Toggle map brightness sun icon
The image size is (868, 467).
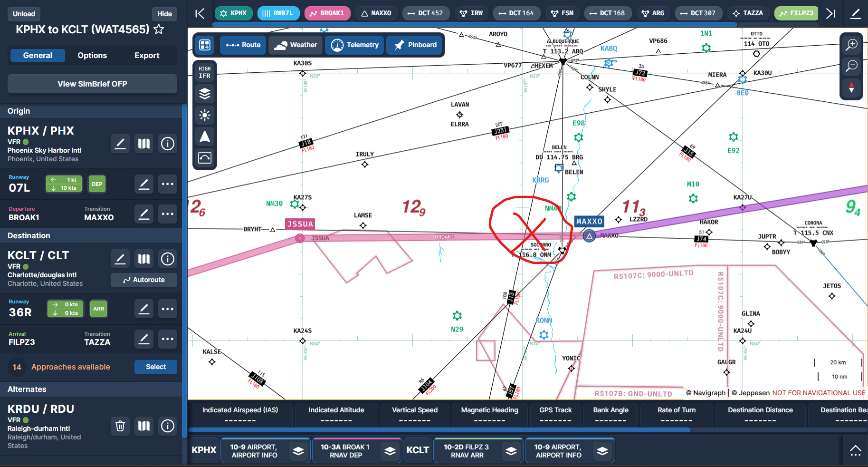[x=205, y=115]
